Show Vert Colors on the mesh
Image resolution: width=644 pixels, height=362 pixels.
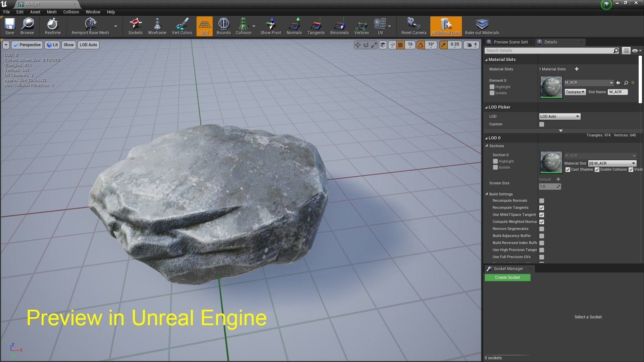[182, 26]
